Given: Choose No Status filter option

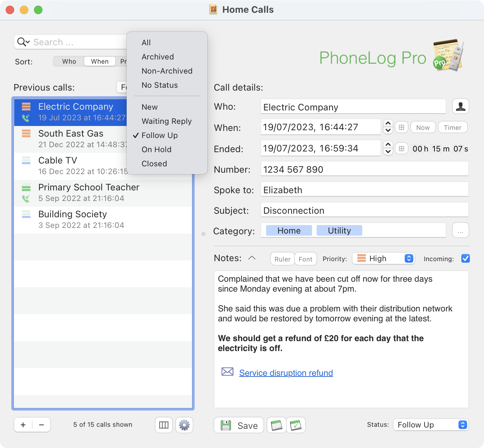Looking at the screenshot, I should pos(167,85).
